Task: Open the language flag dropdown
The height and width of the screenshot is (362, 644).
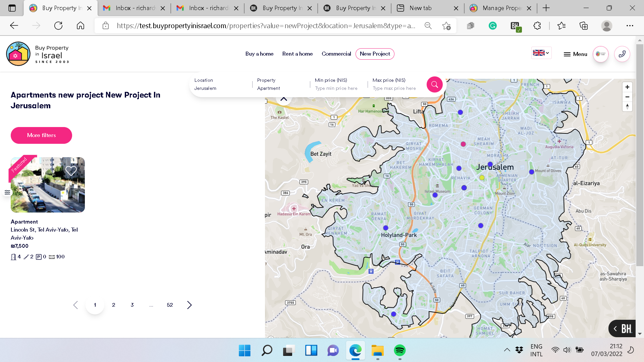Action: pyautogui.click(x=541, y=53)
